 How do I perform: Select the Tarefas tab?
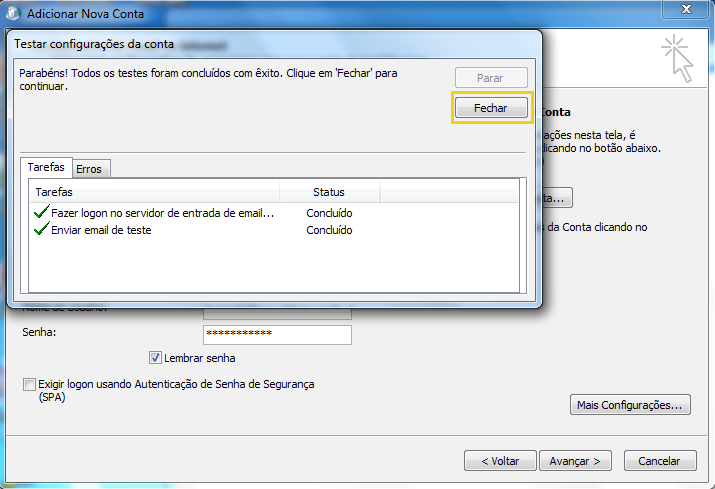point(46,168)
